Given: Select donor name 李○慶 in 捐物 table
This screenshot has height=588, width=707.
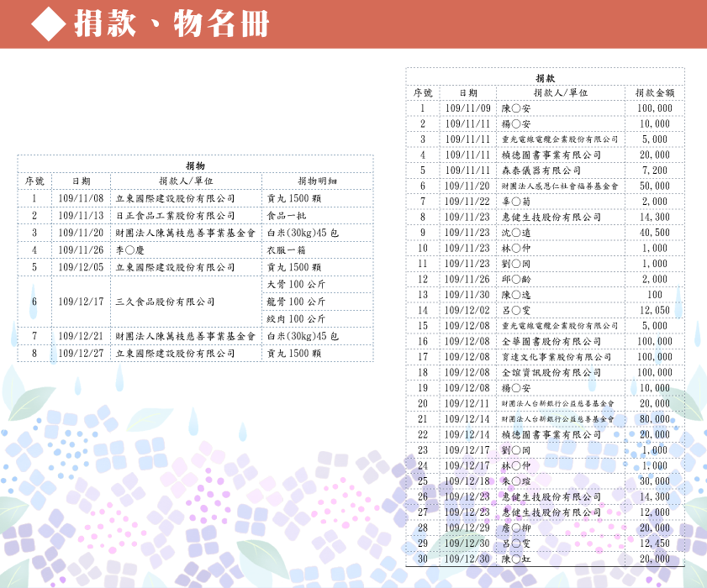Looking at the screenshot, I should coord(131,249).
